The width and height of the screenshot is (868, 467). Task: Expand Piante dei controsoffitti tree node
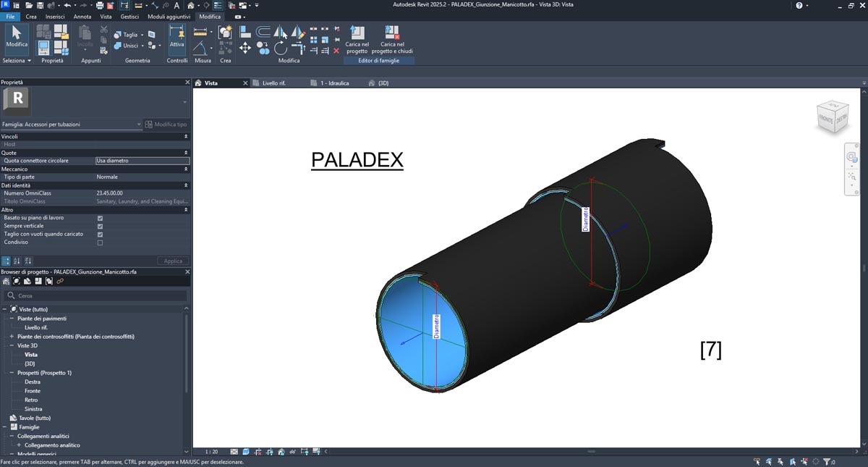coord(12,337)
